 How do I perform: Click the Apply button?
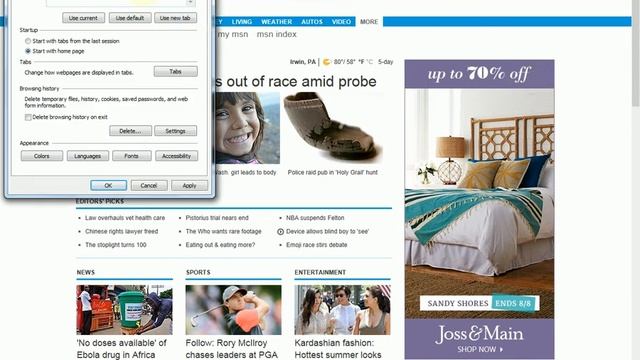coord(189,185)
